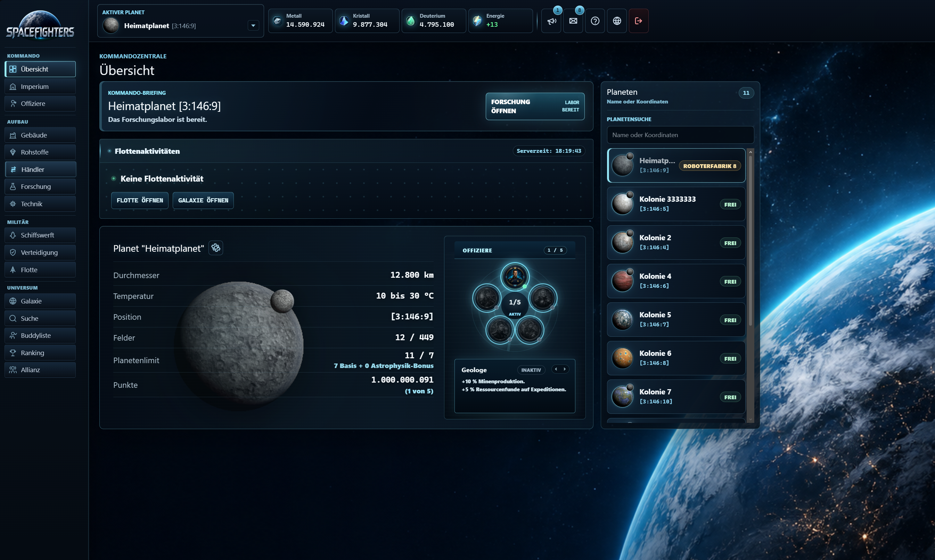Viewport: 935px width, 560px height.
Task: Click the 11 planet count badge
Action: [x=746, y=93]
